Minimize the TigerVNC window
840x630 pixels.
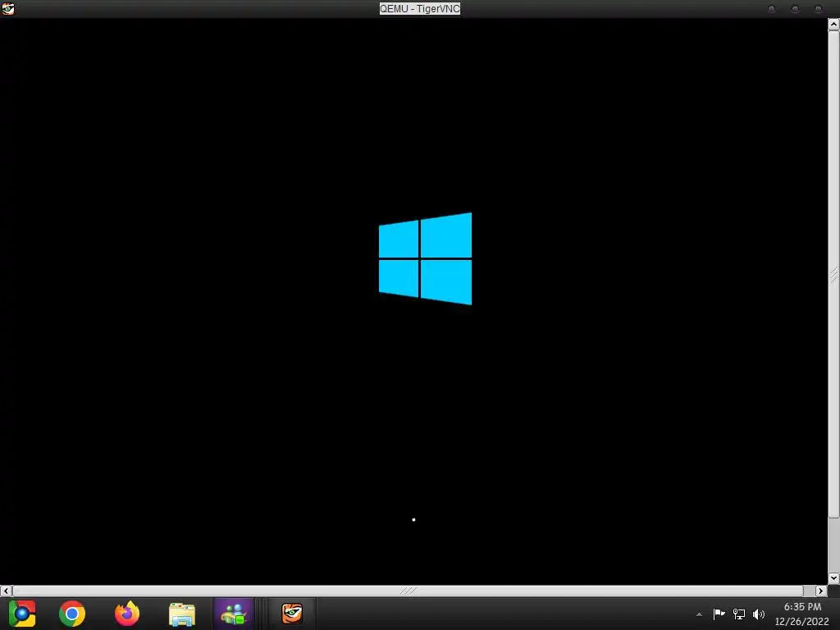coord(771,8)
